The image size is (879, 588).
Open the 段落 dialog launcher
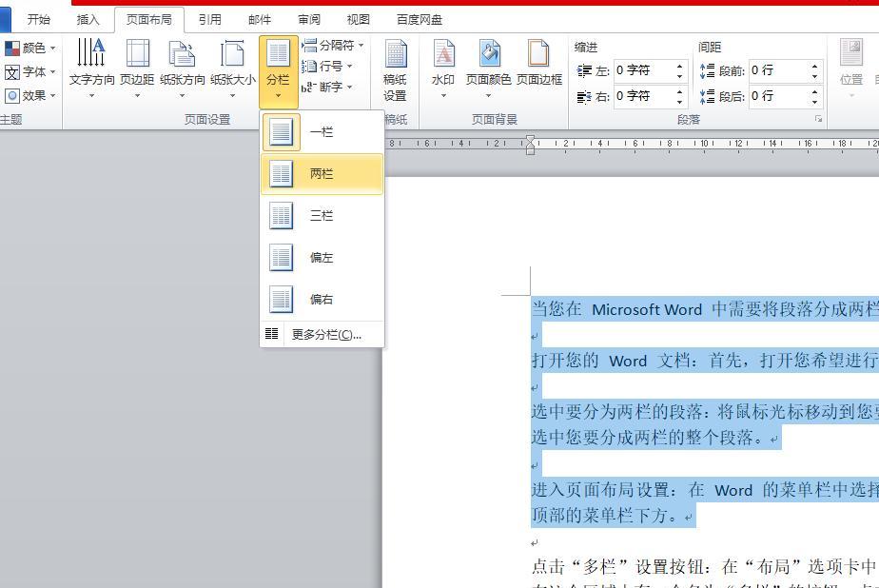pos(819,119)
